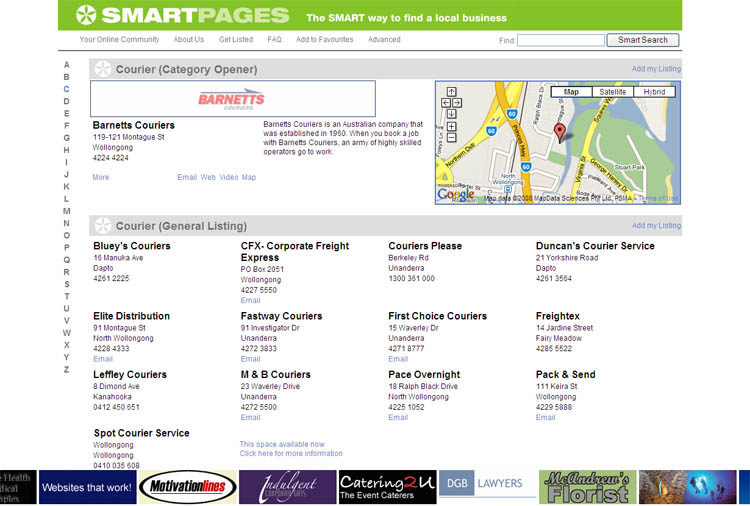Click Spot Courier Service listing title
The image size is (750, 506).
(142, 433)
